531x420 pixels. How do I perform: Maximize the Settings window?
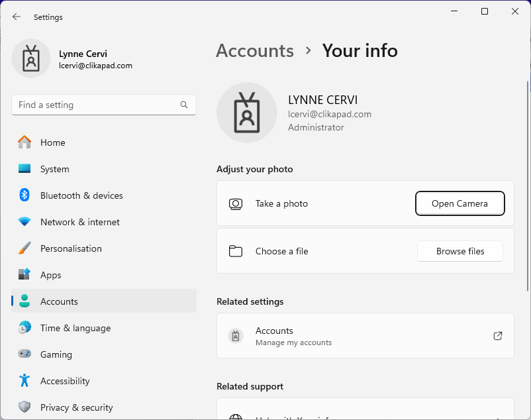(485, 11)
